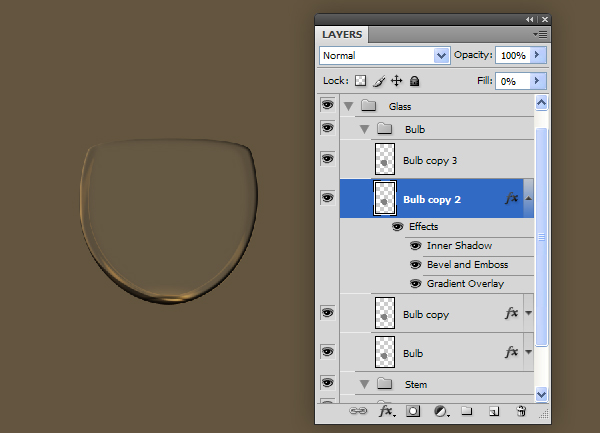Click the Inner Shadow effect label
Viewport: 600px width, 433px height.
(x=459, y=246)
